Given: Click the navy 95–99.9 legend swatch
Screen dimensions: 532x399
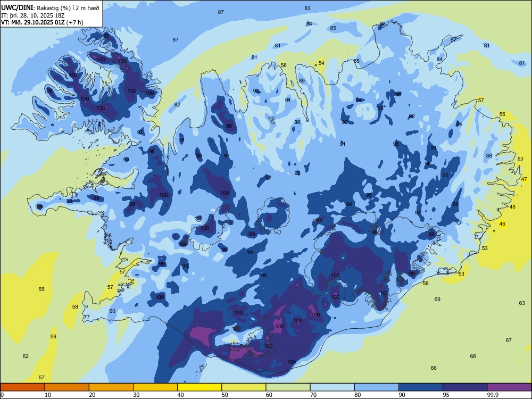Looking at the screenshot, I should [465, 387].
